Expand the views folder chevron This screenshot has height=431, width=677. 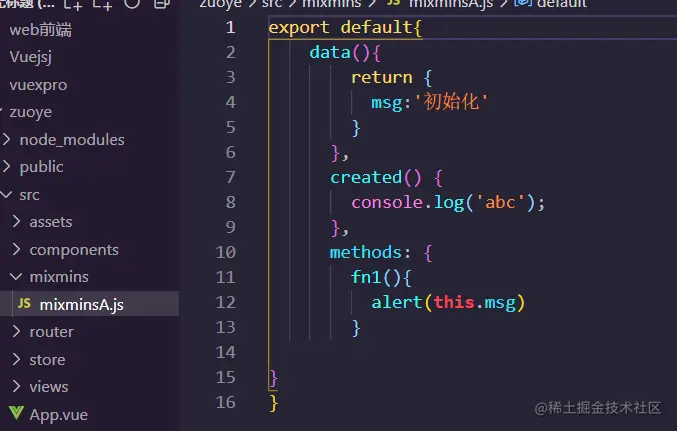point(16,386)
